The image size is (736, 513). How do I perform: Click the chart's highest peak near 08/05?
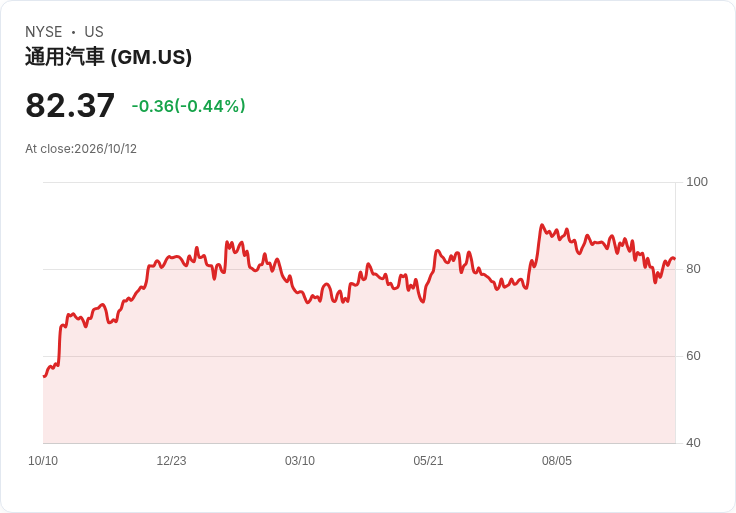pos(542,225)
